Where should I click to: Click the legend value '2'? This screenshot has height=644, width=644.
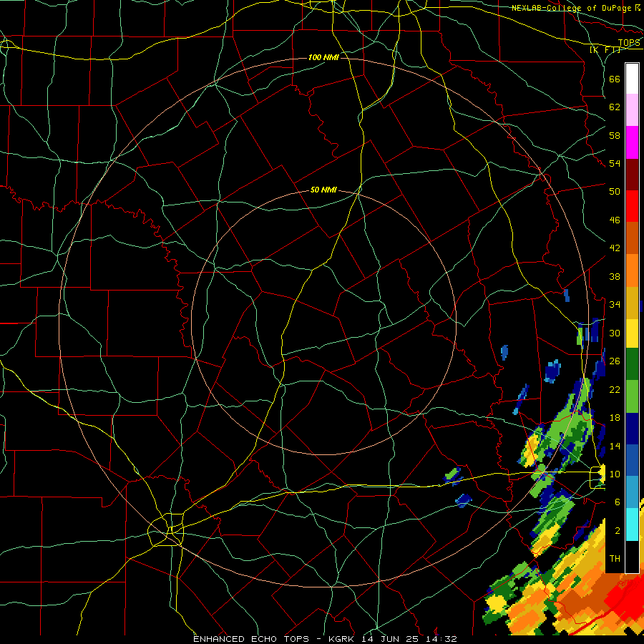[x=618, y=531]
